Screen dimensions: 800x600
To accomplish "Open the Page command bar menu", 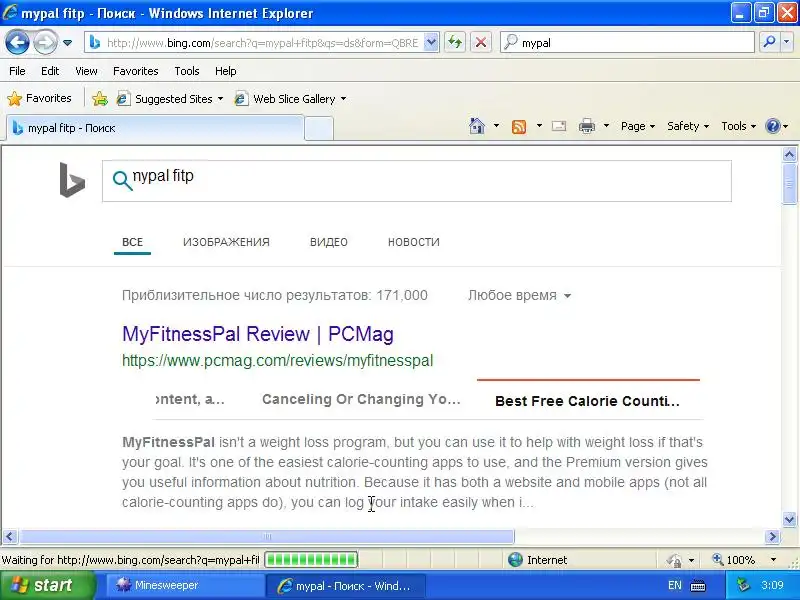I will point(638,126).
